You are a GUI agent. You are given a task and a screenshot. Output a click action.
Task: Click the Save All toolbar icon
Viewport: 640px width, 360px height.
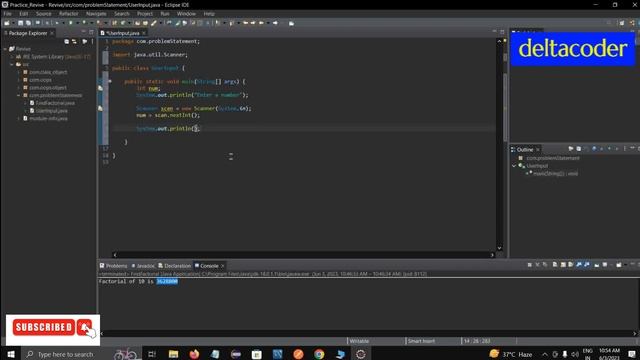28,23
